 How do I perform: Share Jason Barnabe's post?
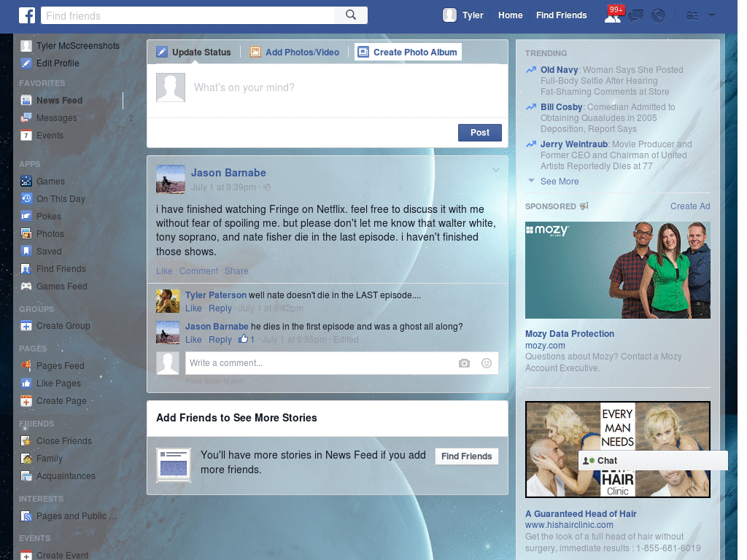click(x=236, y=271)
